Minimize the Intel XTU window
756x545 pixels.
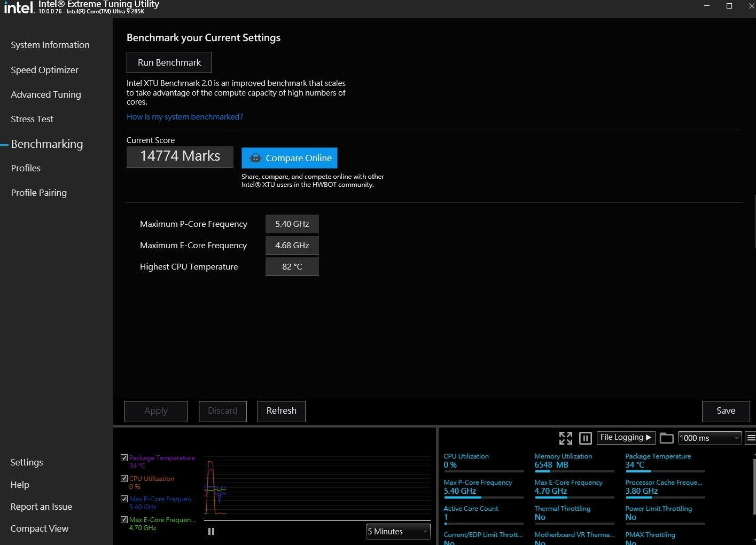click(707, 6)
